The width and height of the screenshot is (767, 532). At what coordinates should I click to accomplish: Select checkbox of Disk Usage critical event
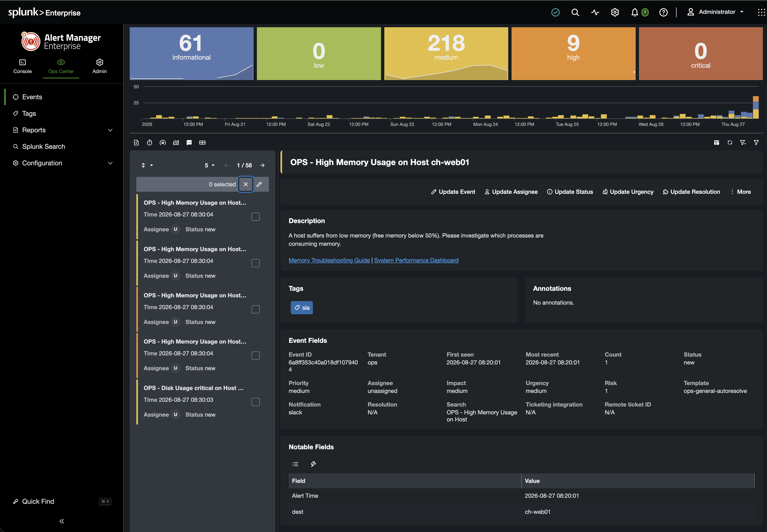pos(256,402)
